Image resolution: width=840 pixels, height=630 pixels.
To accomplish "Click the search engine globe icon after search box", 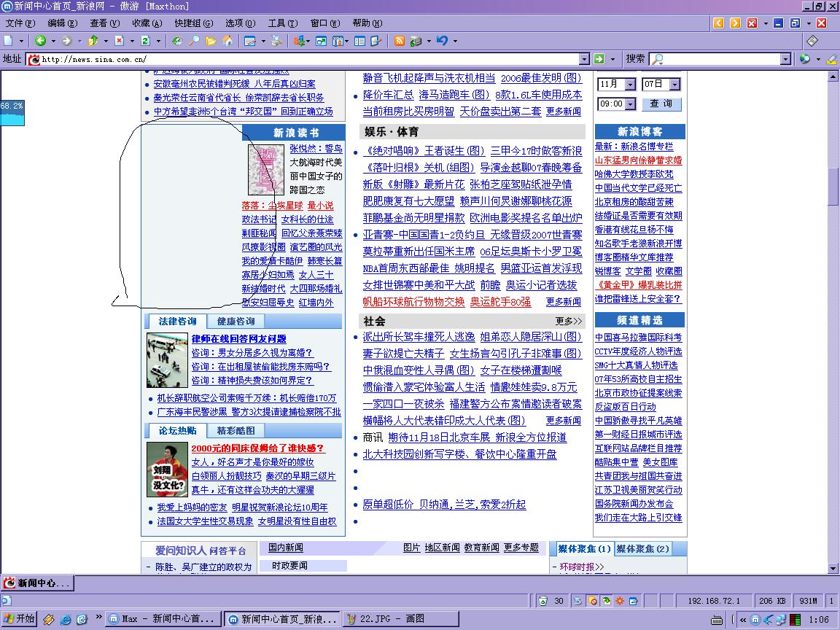I will 805,59.
